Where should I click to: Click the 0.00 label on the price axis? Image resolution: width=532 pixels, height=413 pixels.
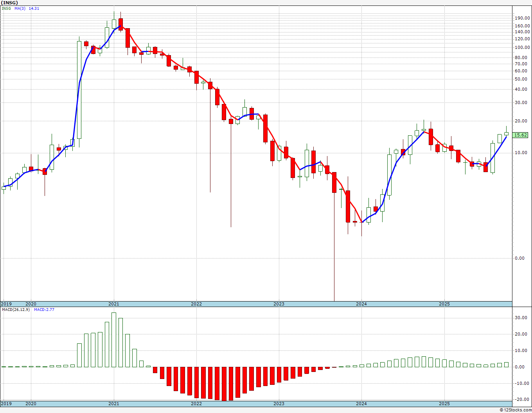coord(520,258)
